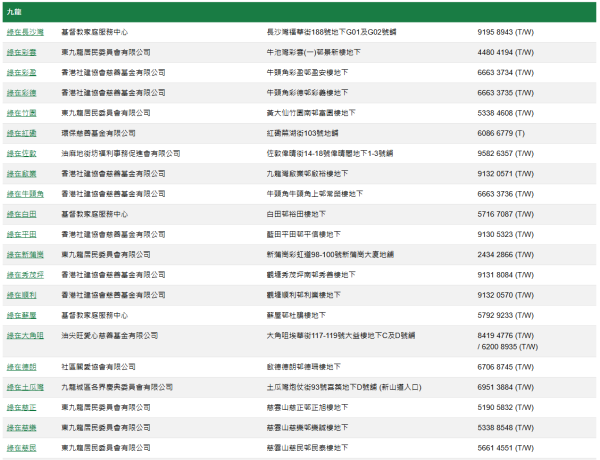The width and height of the screenshot is (600, 460).
Task: Select phone number 9582 6357 (T/W)
Action: click(x=505, y=154)
